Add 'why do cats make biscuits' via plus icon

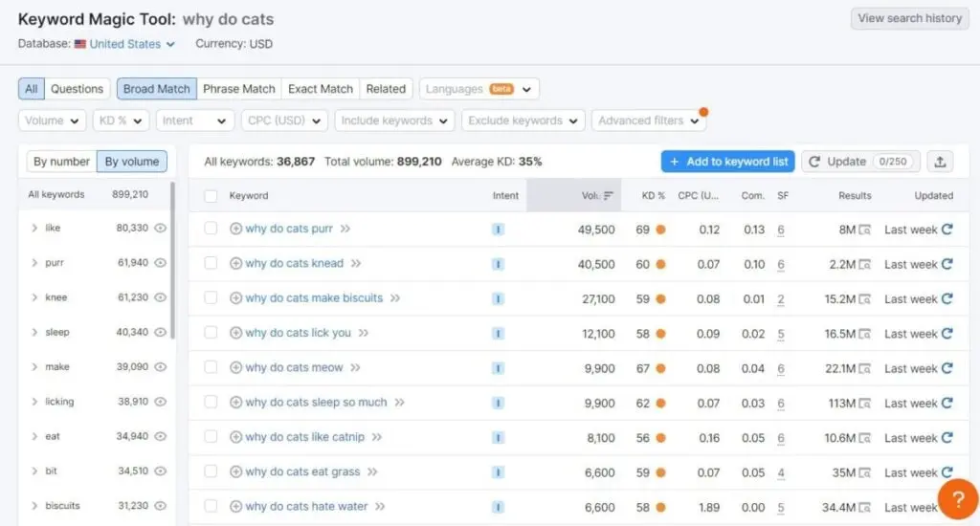click(235, 298)
